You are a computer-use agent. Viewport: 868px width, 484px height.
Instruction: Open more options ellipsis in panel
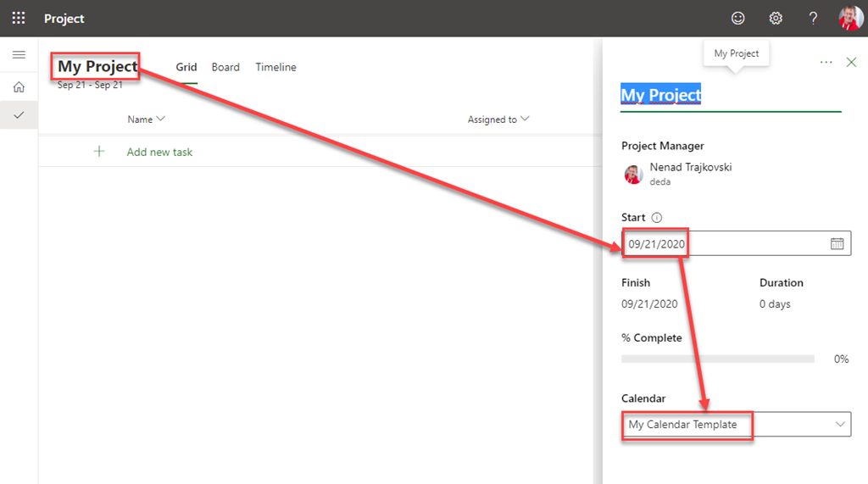[826, 63]
